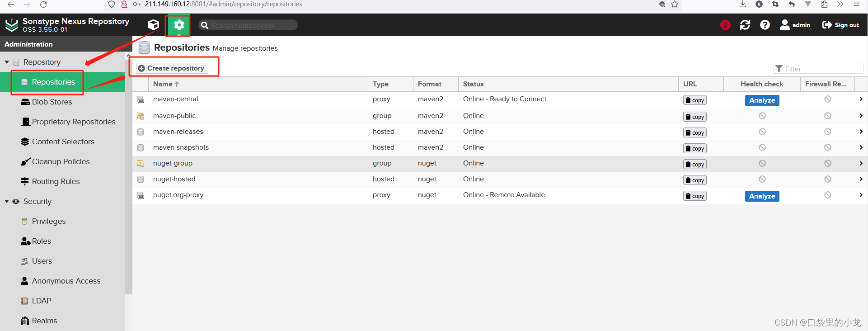Viewport: 868px width, 331px height.
Task: Copy URL of maven-releases
Action: (x=694, y=132)
